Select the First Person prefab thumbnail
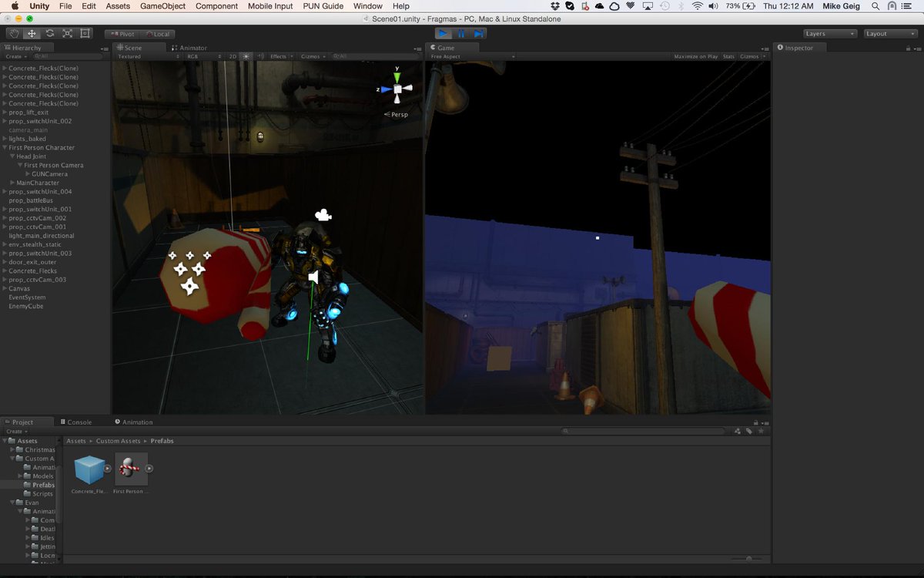 tap(131, 469)
